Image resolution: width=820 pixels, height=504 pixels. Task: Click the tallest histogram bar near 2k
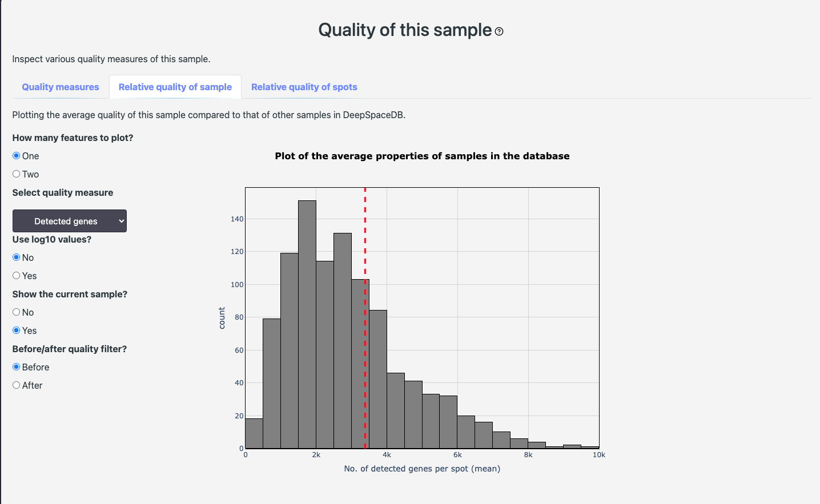click(x=307, y=325)
